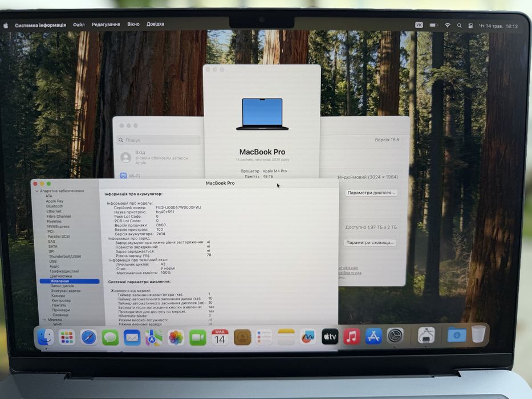The width and height of the screenshot is (532, 399).
Task: Open Messages app in the Dock
Action: (x=110, y=337)
